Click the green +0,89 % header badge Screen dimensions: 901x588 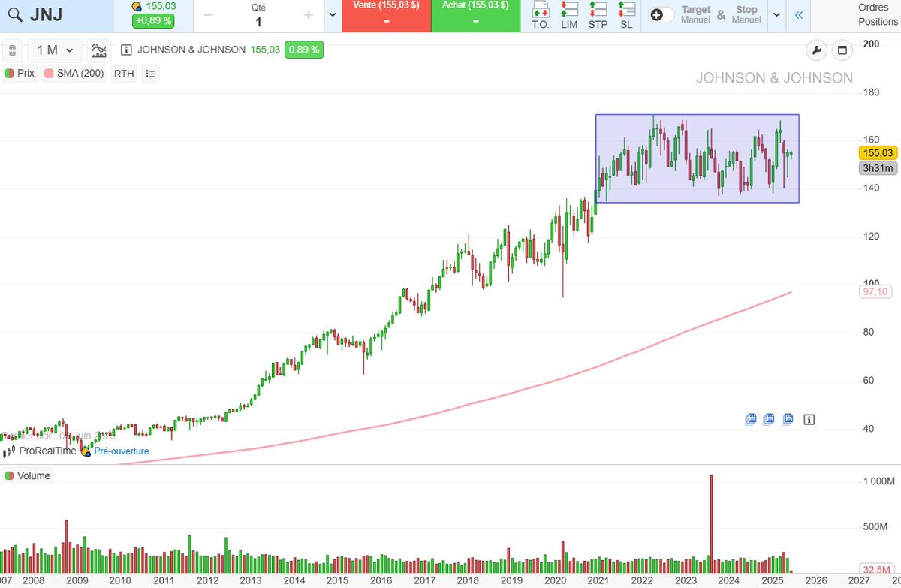point(153,20)
